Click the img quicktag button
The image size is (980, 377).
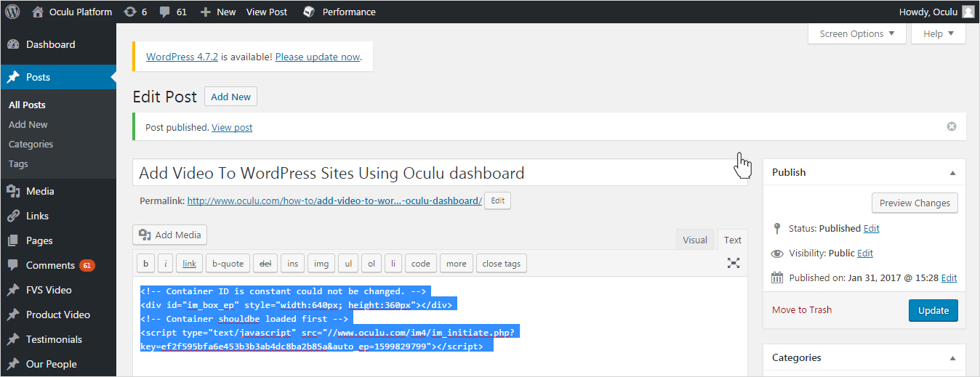[x=321, y=263]
